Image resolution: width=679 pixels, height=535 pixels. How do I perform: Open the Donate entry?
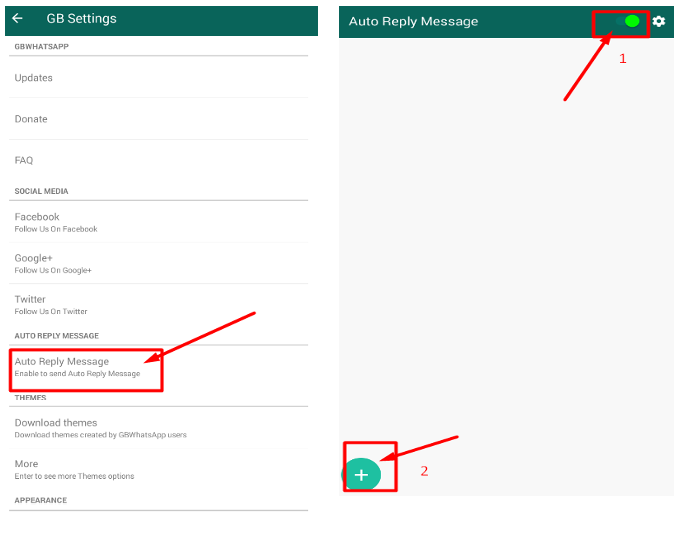pos(158,119)
